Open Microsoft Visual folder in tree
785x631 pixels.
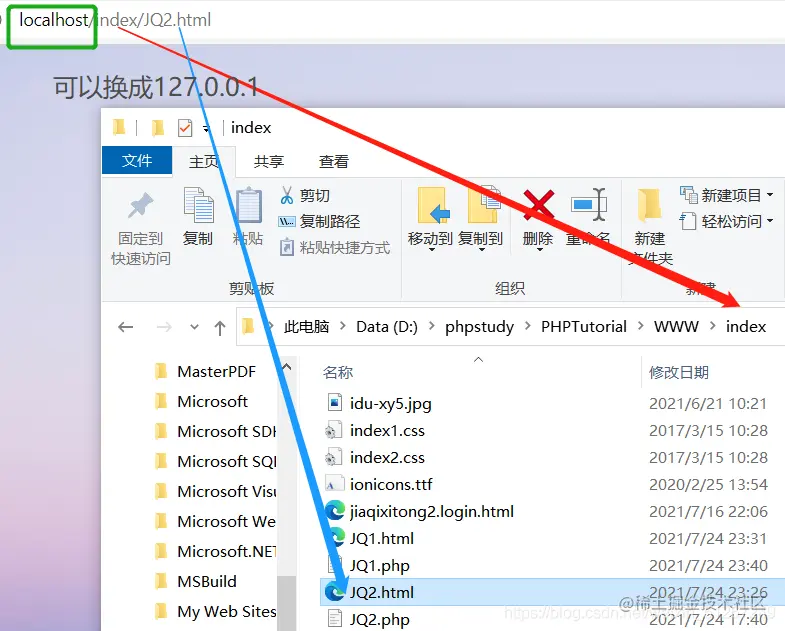(227, 491)
